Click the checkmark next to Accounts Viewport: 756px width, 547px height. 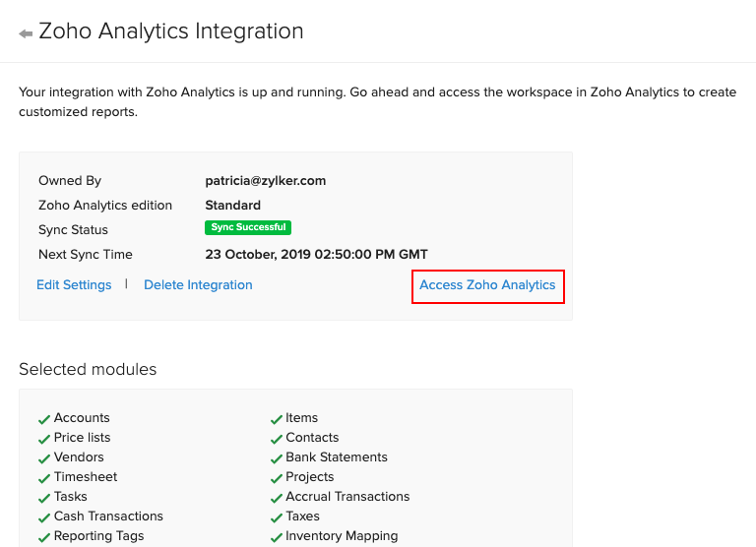pyautogui.click(x=44, y=419)
